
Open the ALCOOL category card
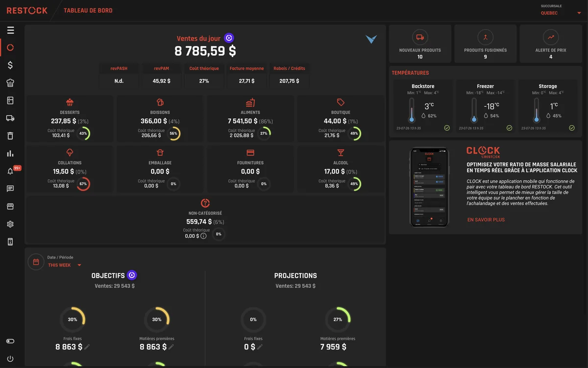pyautogui.click(x=341, y=170)
